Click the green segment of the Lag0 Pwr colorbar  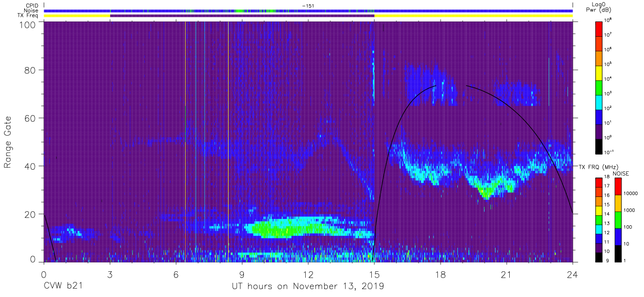[599, 88]
